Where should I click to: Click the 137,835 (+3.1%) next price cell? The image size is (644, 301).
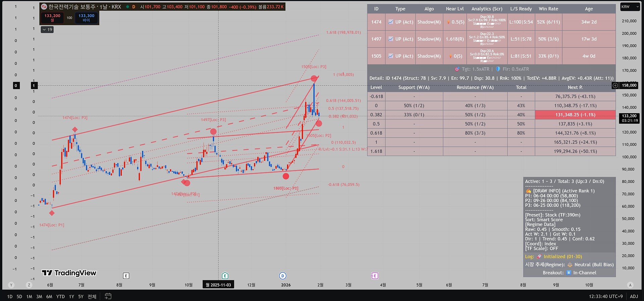point(575,124)
